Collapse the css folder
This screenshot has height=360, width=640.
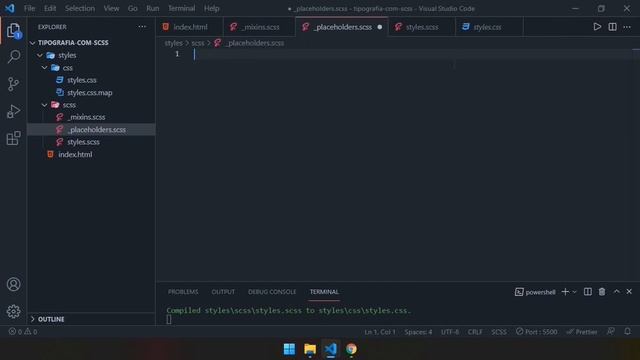tap(44, 68)
